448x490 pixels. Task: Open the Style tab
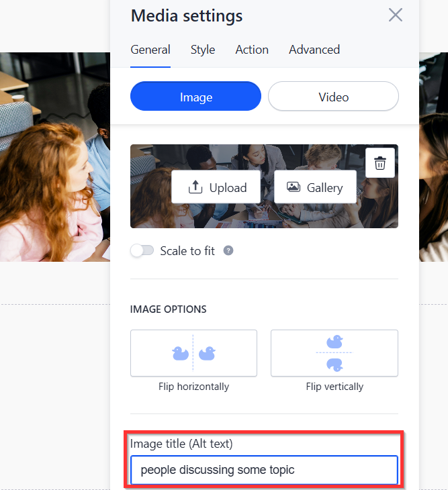(203, 50)
